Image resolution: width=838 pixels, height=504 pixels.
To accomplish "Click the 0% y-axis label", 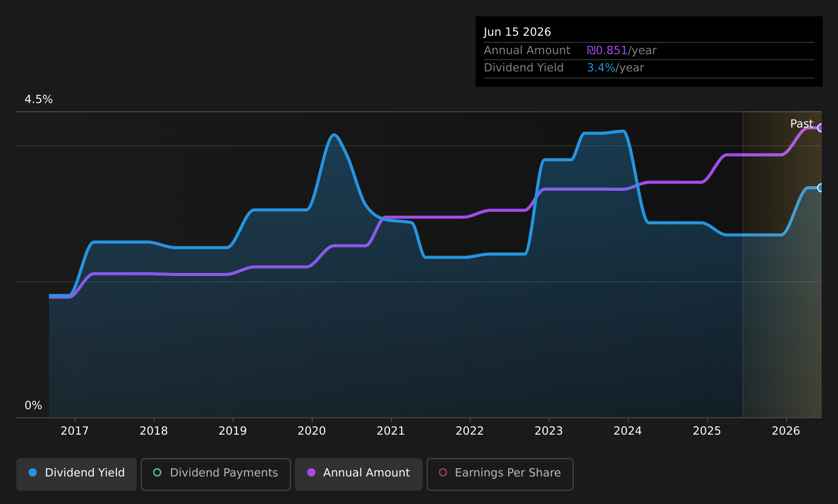I will (x=33, y=406).
